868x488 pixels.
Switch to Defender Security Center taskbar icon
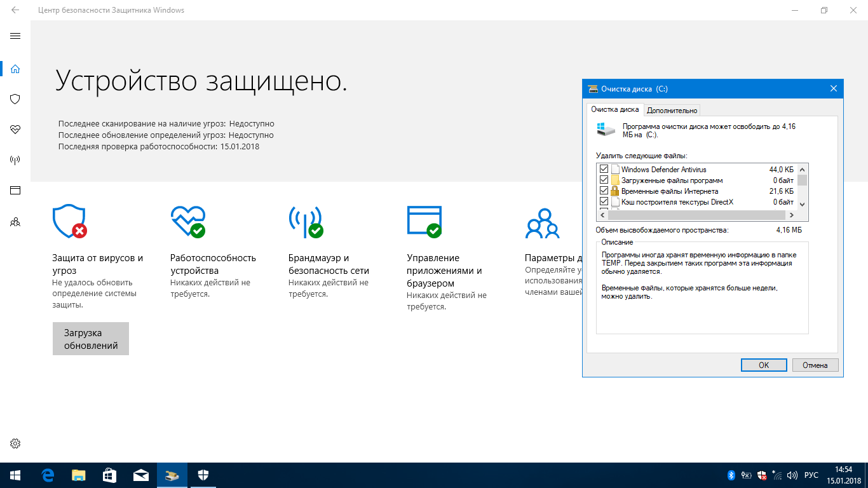203,475
